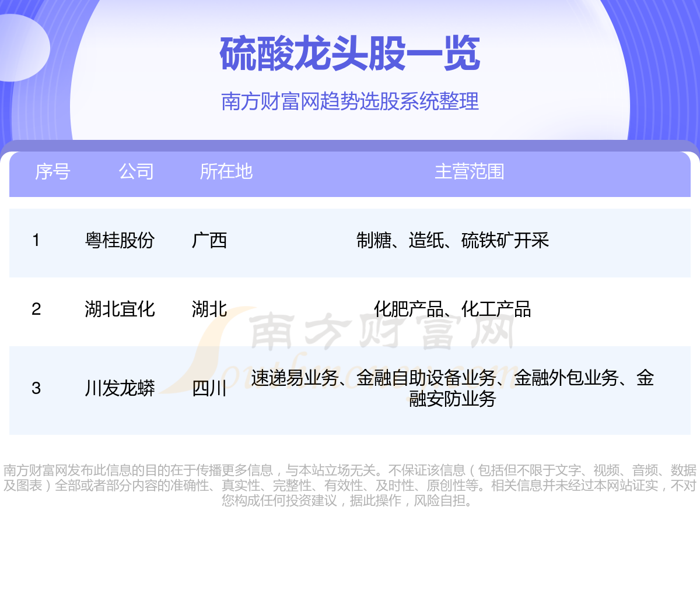Viewport: 700px width, 612px height.
Task: Click the location cell 广西
Action: click(209, 240)
